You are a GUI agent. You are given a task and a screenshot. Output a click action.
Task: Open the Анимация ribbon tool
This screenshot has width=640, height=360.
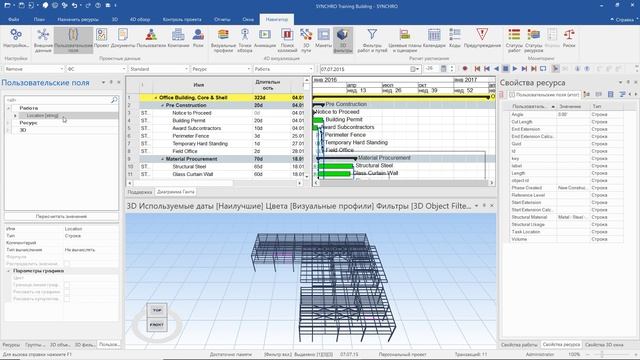(x=265, y=38)
